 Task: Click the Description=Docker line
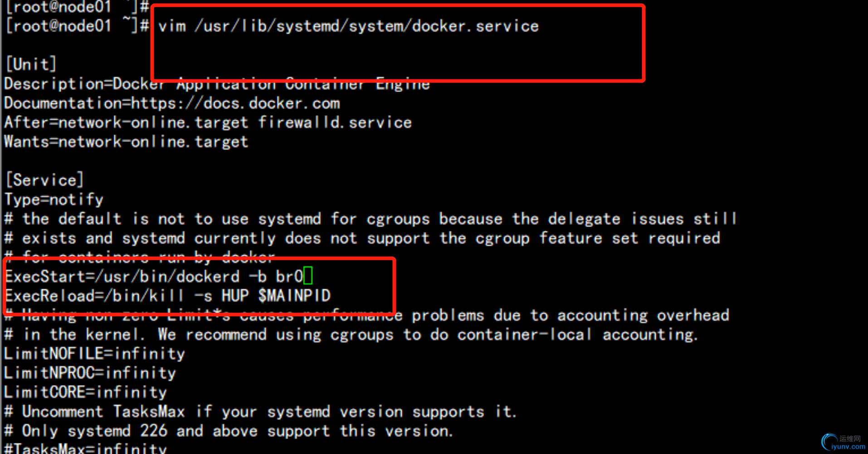point(217,84)
